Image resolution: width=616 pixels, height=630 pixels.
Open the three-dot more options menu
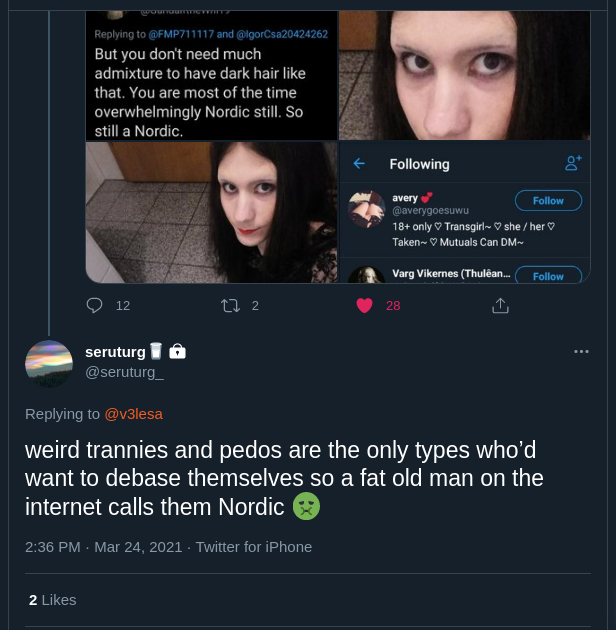click(x=581, y=352)
